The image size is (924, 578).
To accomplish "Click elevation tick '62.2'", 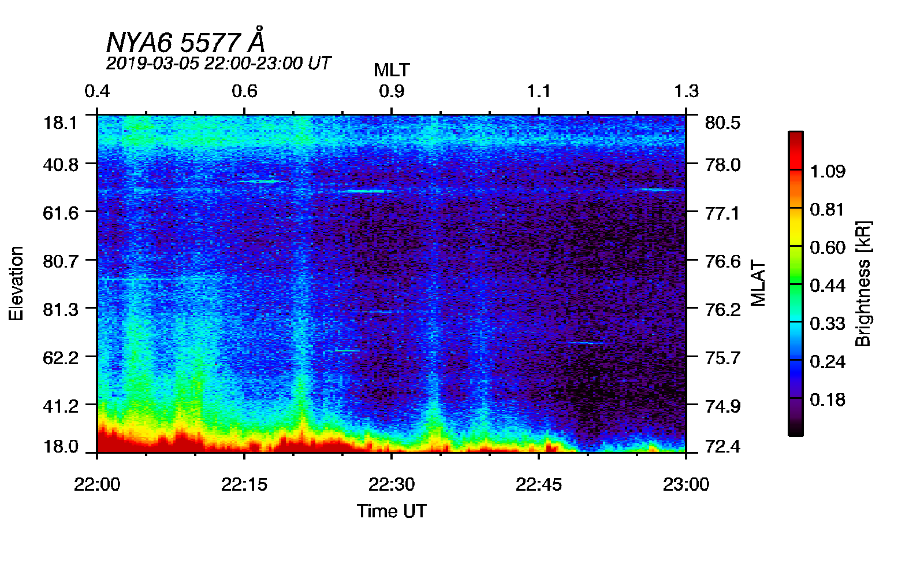I will (x=61, y=358).
